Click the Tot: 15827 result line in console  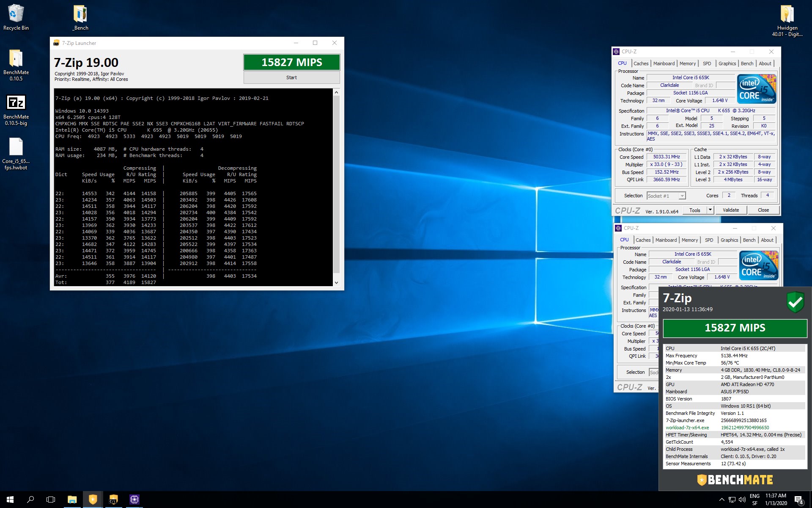coord(106,282)
